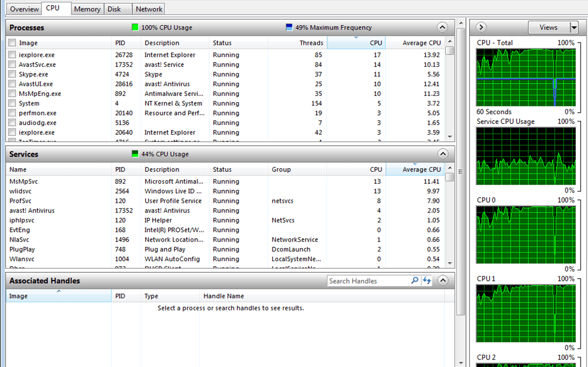Collapse the graphs pane with the arrow button

[481, 27]
